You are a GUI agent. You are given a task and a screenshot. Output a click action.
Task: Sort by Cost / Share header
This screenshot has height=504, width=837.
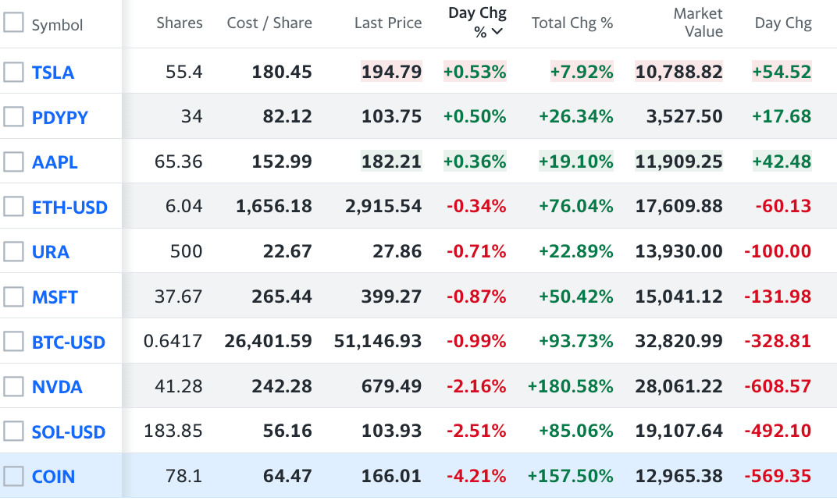pos(269,23)
